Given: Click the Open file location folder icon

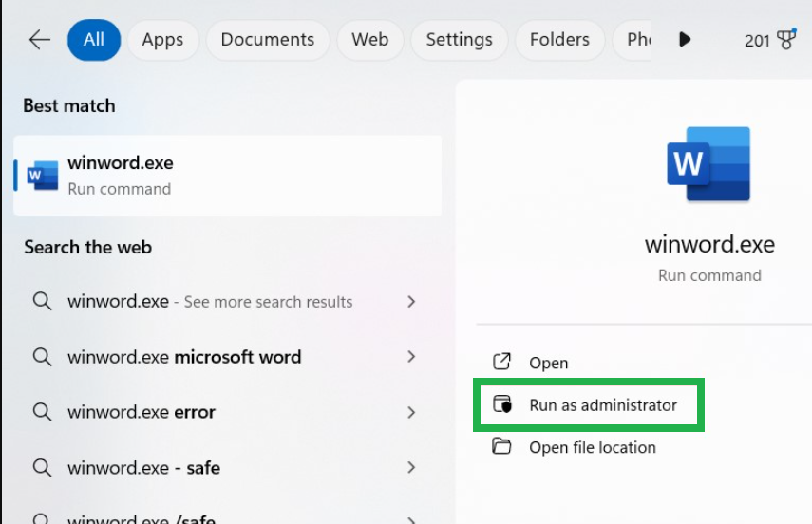Looking at the screenshot, I should pos(501,447).
